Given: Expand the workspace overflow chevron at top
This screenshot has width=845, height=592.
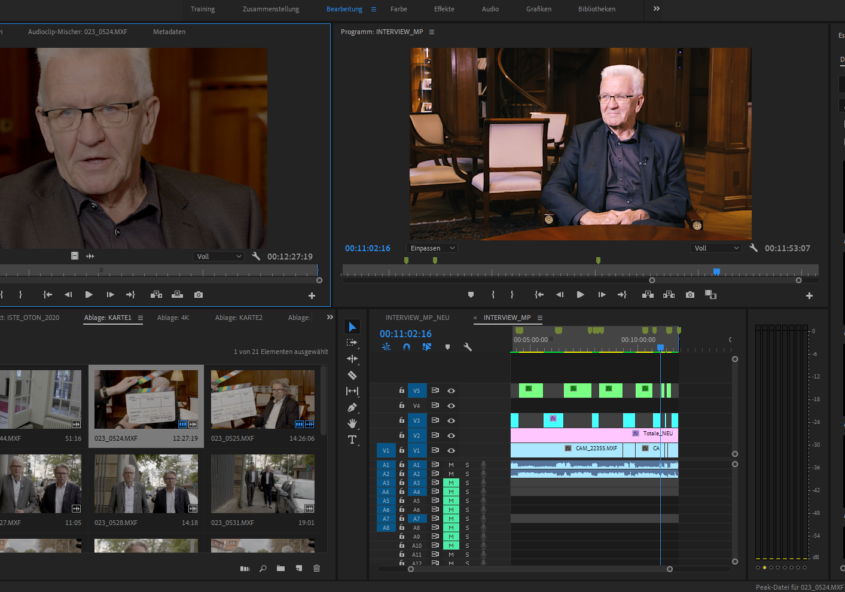Looking at the screenshot, I should [x=657, y=8].
